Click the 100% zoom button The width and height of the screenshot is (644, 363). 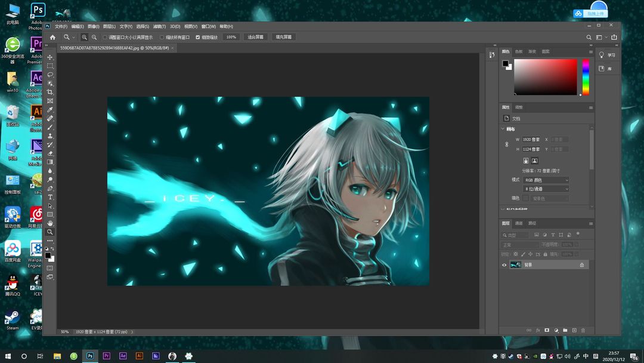click(231, 37)
